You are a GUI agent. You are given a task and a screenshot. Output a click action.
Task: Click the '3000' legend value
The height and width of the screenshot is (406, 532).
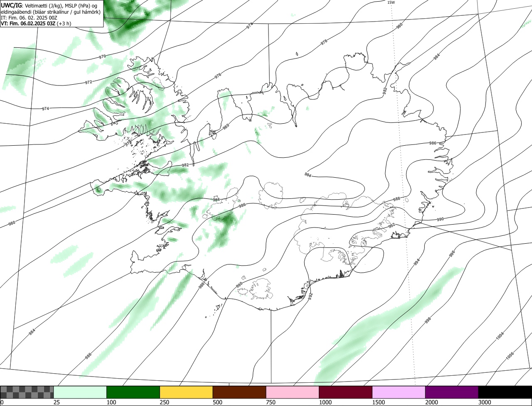coord(485,402)
